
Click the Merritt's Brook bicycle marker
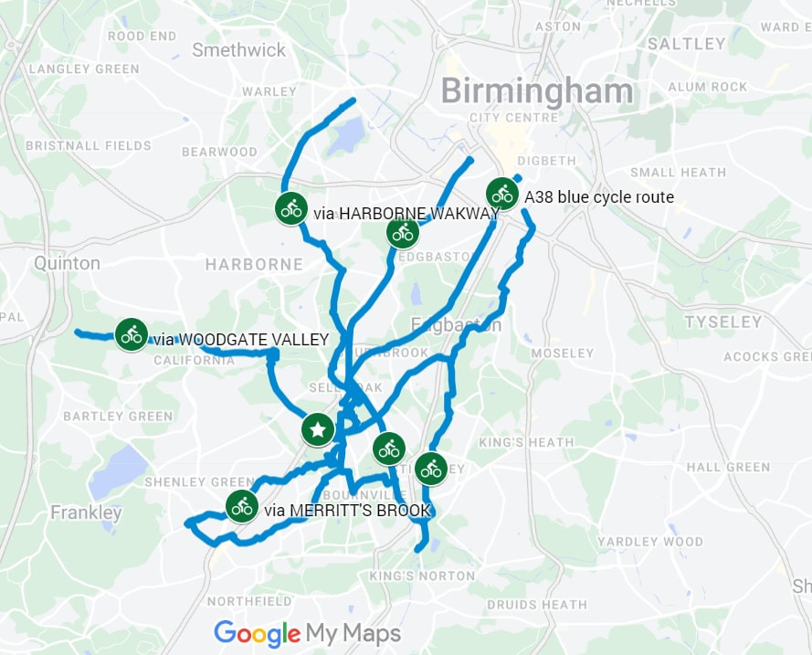[242, 506]
